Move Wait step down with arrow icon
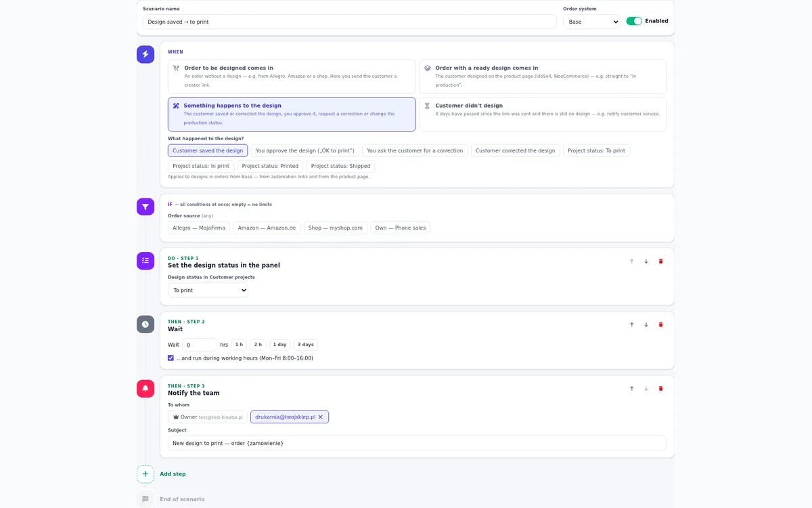812x508 pixels. tap(646, 325)
